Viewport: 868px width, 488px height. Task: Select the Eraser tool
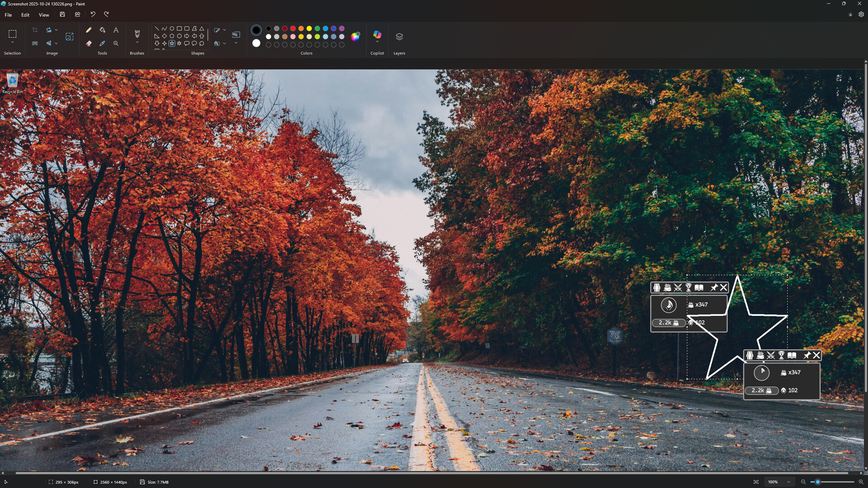[x=89, y=43]
